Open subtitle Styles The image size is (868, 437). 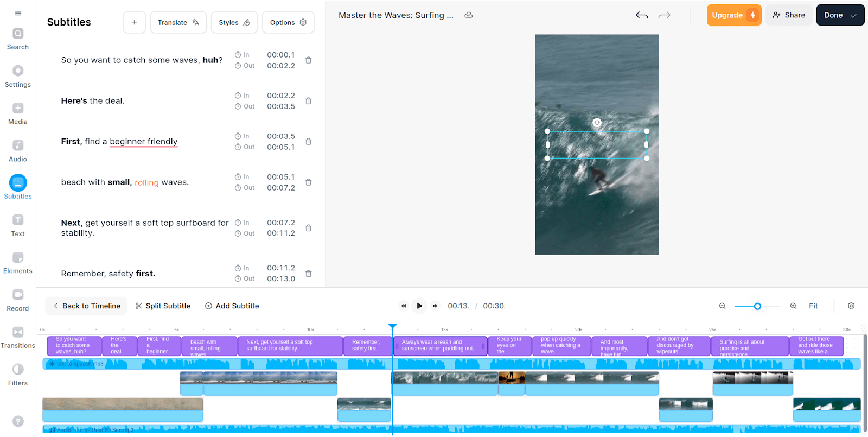pos(234,22)
